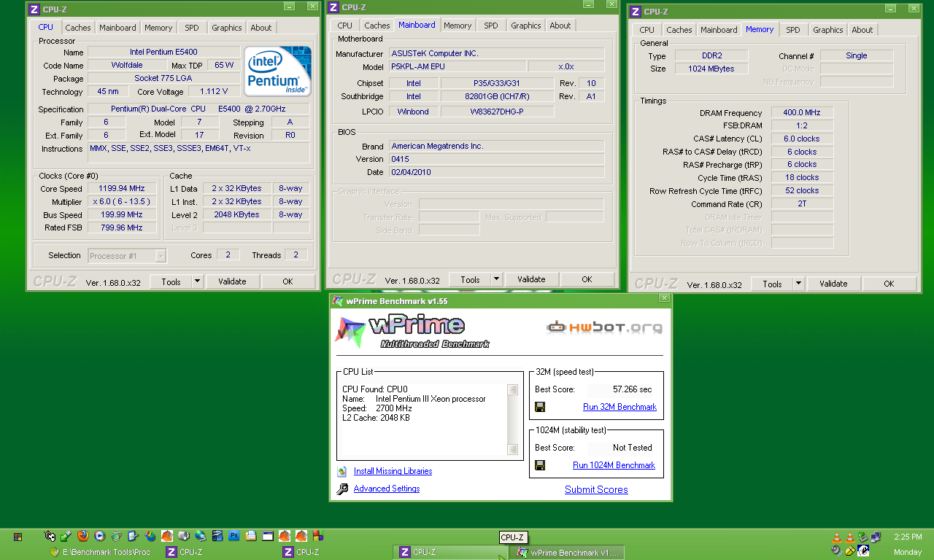Click the BIOS date 02/04/2010

coord(496,173)
